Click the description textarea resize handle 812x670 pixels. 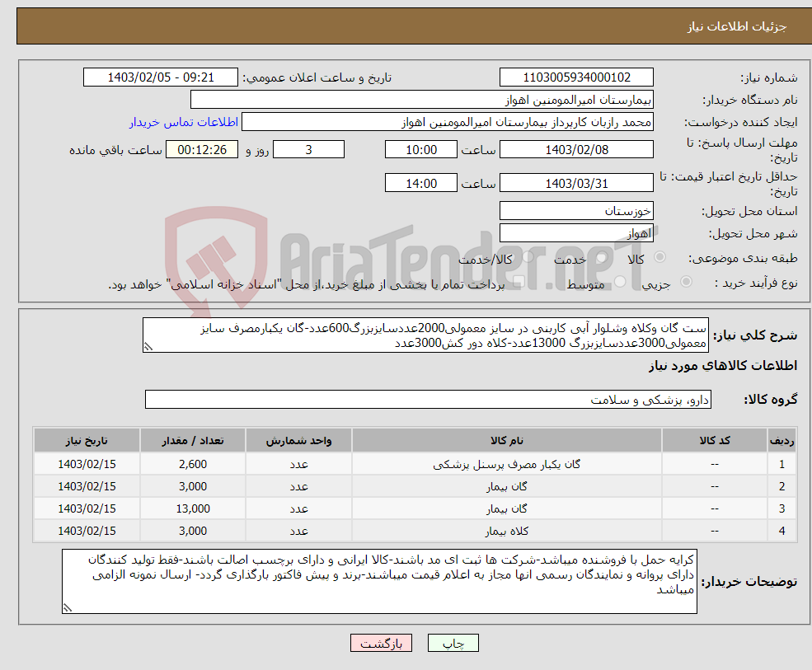tap(148, 347)
